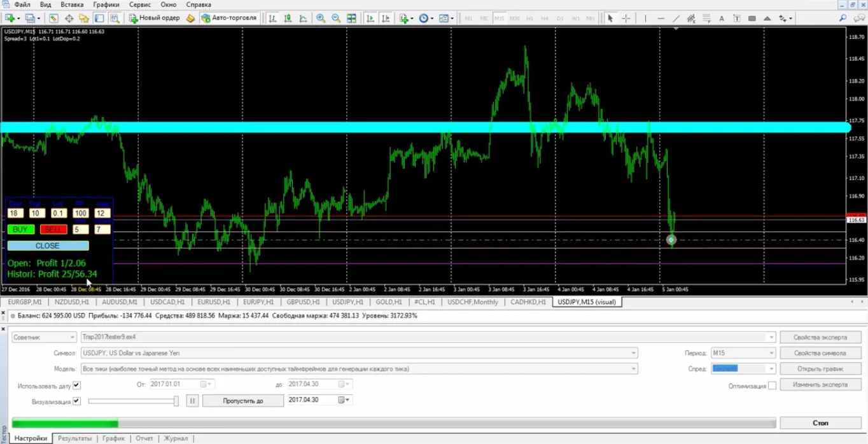Pause the visual test playback
The image size is (868, 444).
(192, 401)
